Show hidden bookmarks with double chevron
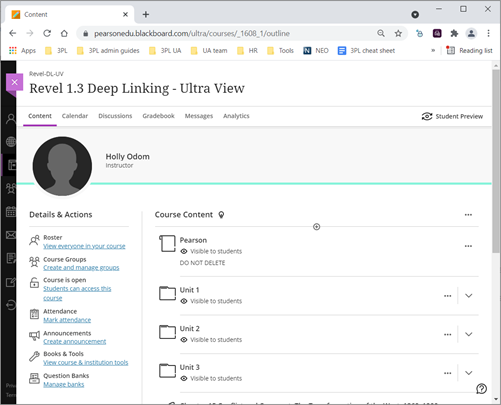The height and width of the screenshot is (405, 501). pyautogui.click(x=433, y=51)
